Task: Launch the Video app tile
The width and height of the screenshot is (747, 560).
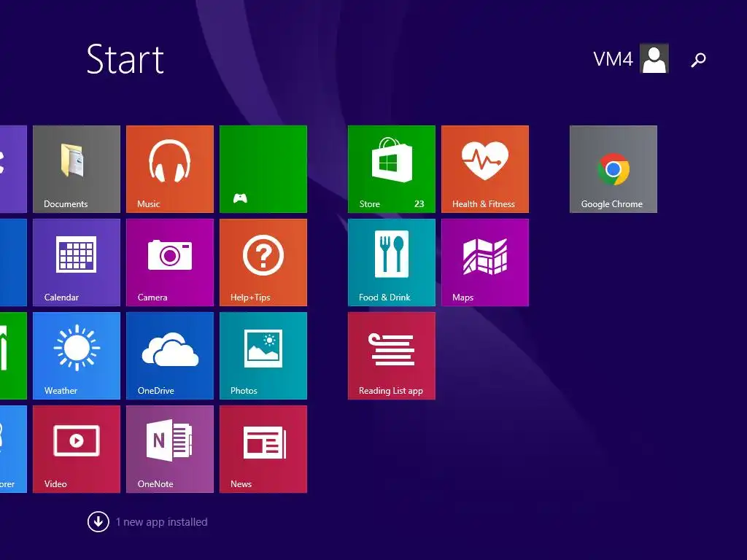Action: (x=76, y=449)
